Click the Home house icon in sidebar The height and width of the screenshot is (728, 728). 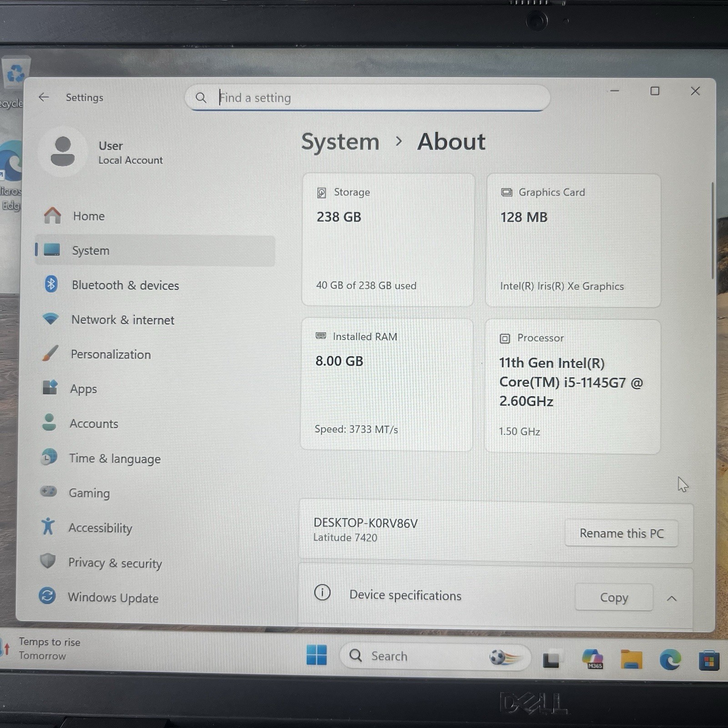pyautogui.click(x=52, y=215)
